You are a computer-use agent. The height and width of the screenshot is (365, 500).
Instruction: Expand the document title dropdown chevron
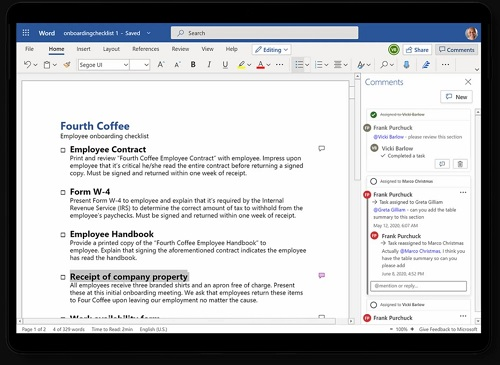coord(148,33)
